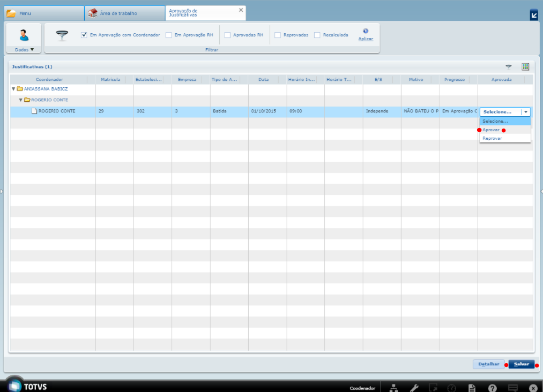Screen dimensions: 543x392
Task: Open the Dados dropdown arrow
Action: (x=32, y=49)
